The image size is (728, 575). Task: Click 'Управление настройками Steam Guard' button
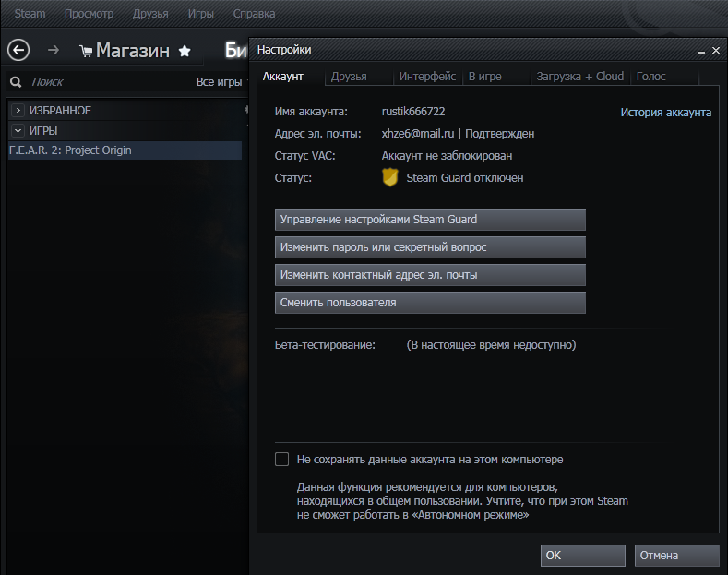[430, 220]
